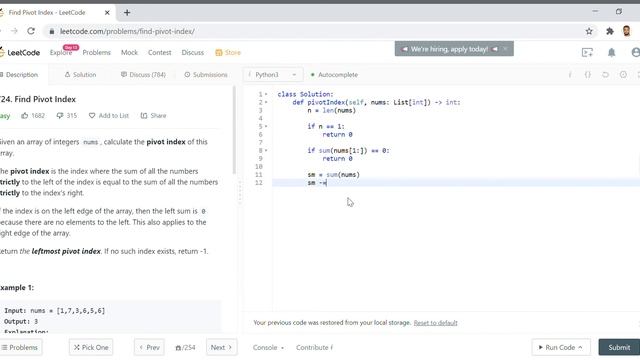
Task: Open the editor settings clock icon
Action: click(623, 75)
